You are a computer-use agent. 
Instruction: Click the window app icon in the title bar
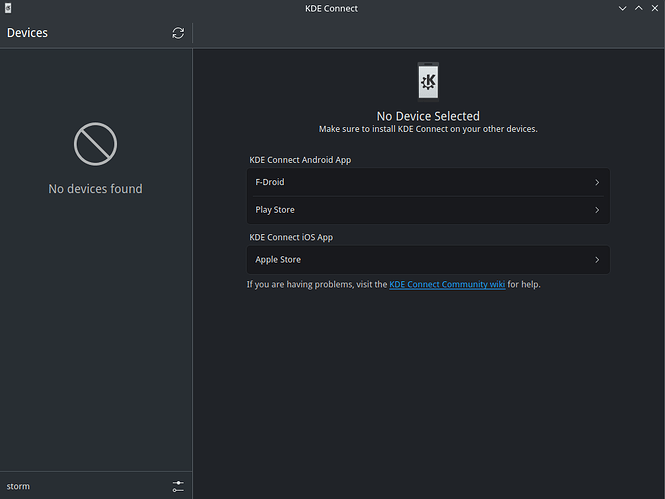tap(8, 8)
